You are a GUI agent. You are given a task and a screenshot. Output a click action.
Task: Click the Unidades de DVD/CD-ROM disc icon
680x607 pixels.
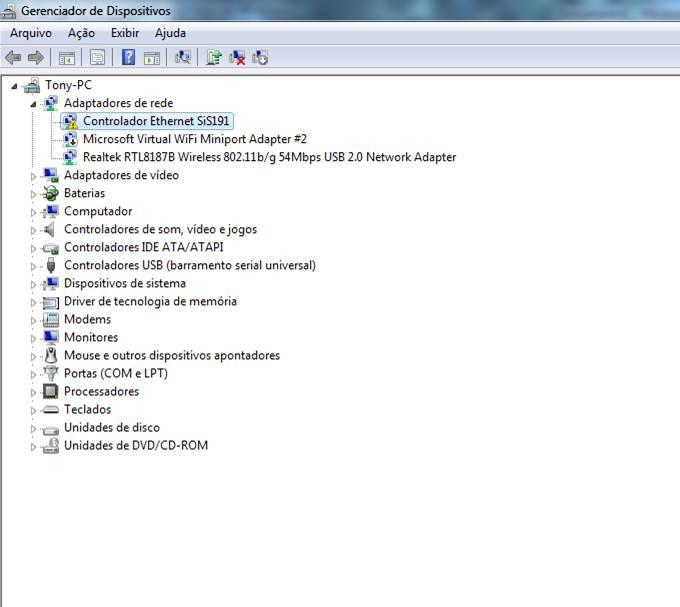pyautogui.click(x=51, y=445)
